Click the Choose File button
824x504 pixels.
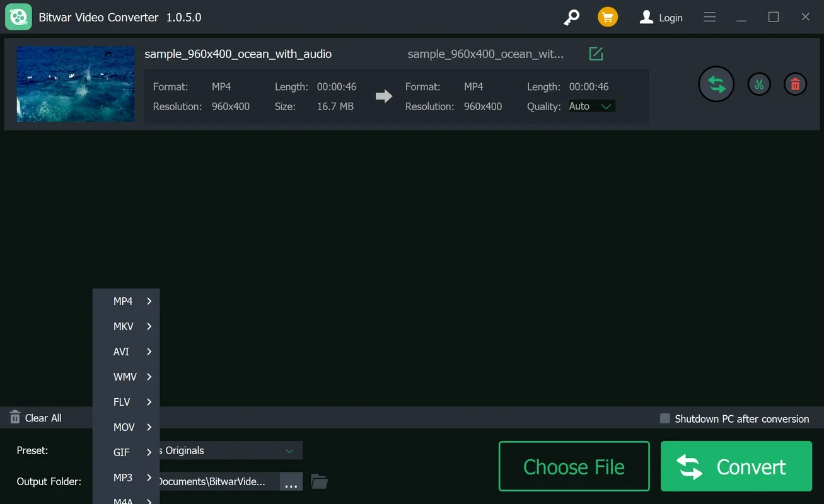click(574, 466)
